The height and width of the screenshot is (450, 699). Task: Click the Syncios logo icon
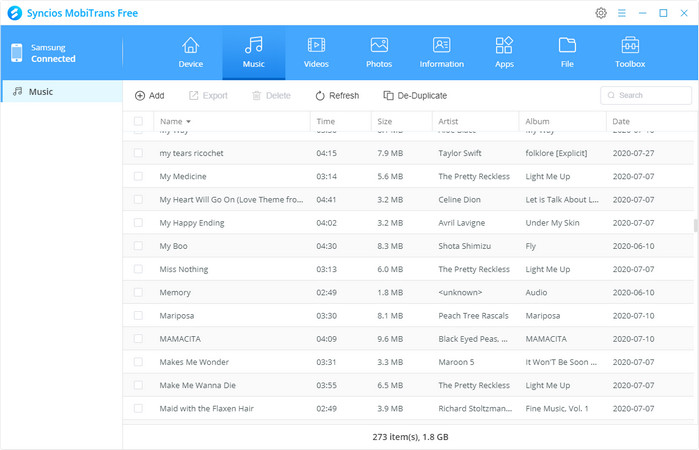14,13
